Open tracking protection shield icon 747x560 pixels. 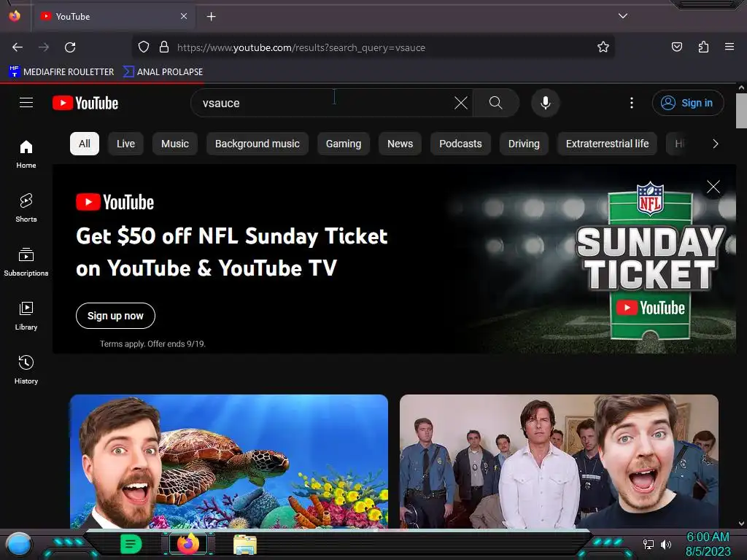tap(144, 47)
